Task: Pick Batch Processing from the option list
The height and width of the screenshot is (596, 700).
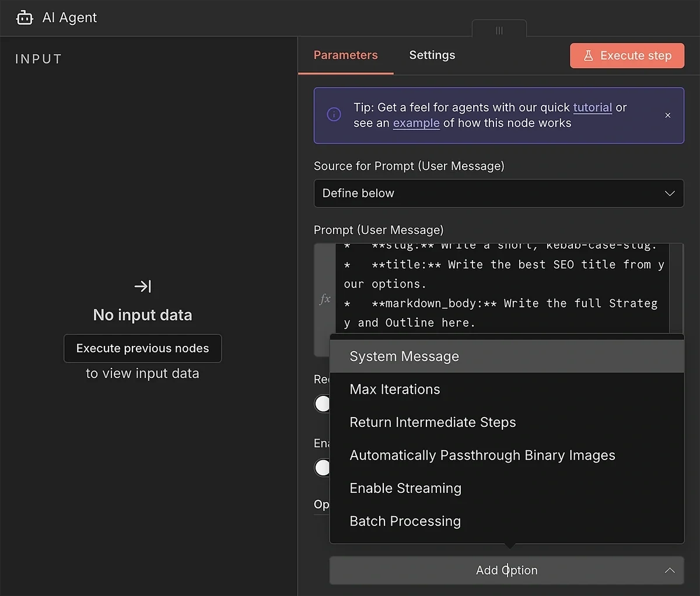Action: [405, 521]
